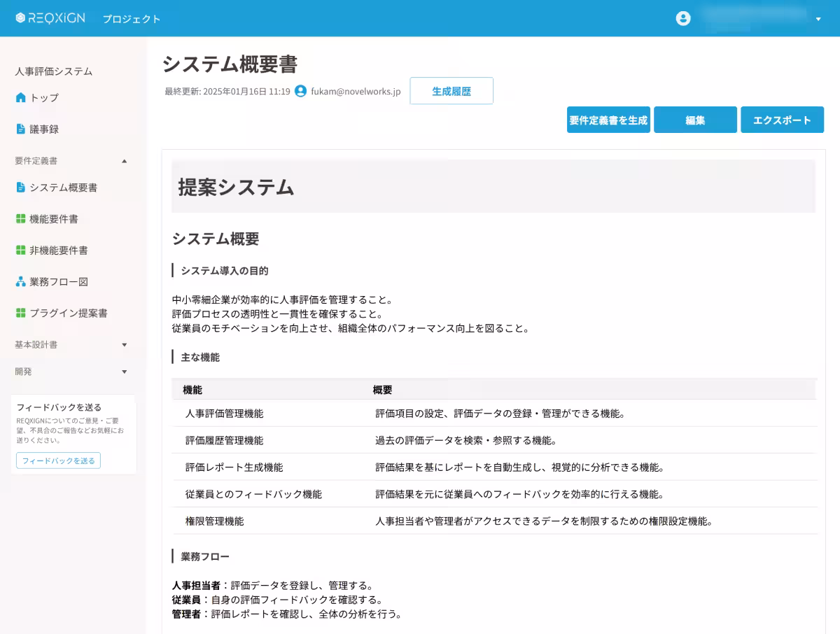
Task: Select the 非機能要件書 grid icon
Action: point(21,250)
